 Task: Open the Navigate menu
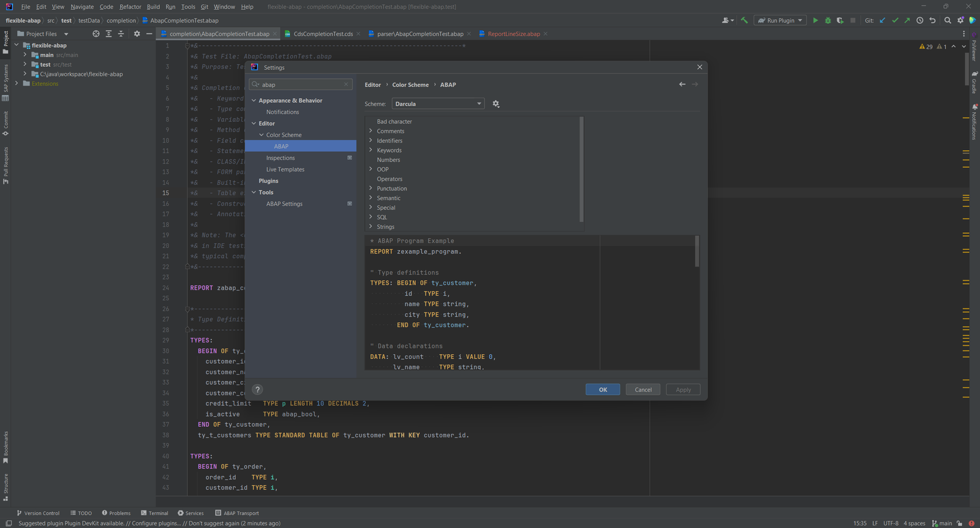(x=82, y=7)
